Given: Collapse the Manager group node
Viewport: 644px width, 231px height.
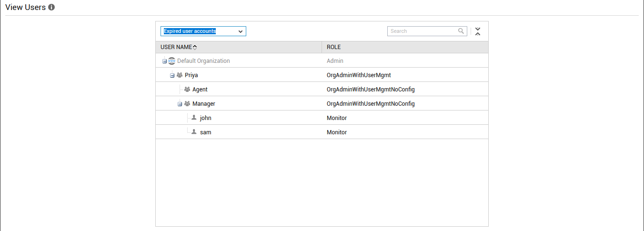Looking at the screenshot, I should click(x=180, y=104).
